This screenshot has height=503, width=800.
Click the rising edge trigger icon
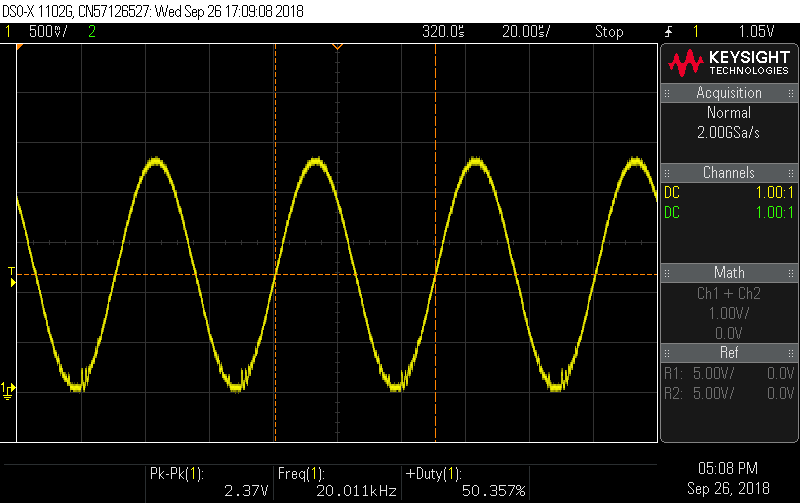pyautogui.click(x=669, y=32)
